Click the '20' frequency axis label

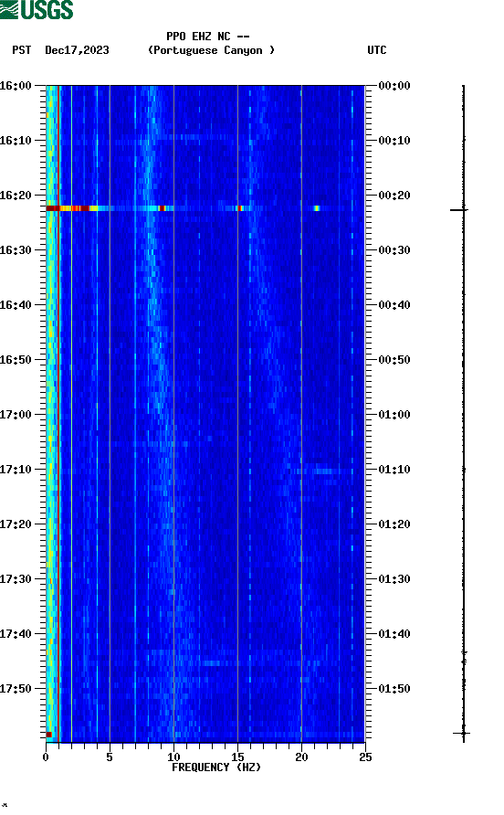click(x=301, y=757)
